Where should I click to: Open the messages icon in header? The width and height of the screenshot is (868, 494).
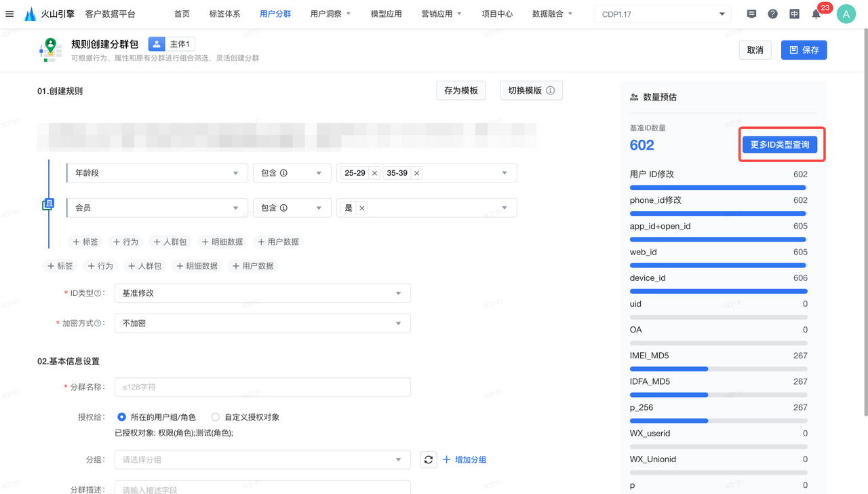(x=751, y=14)
